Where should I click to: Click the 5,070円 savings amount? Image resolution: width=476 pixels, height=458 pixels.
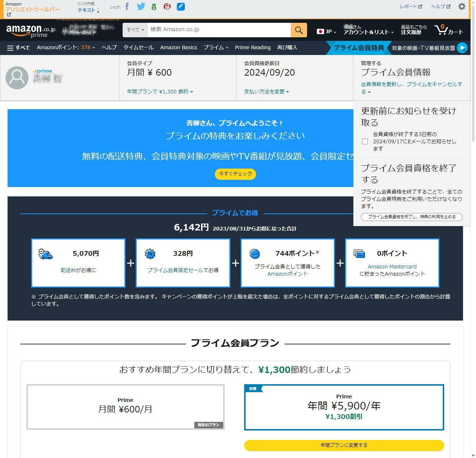pos(86,254)
